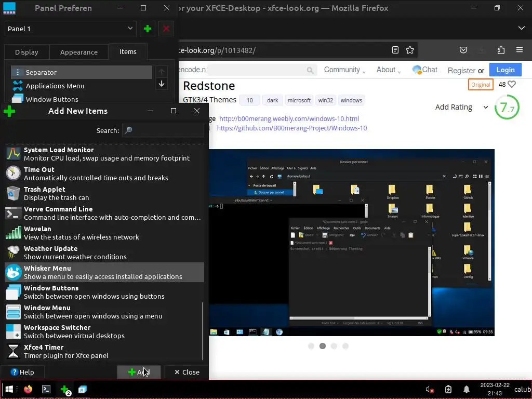The height and width of the screenshot is (399, 532).
Task: Select the Whisker Menu mouse icon
Action: (x=13, y=272)
